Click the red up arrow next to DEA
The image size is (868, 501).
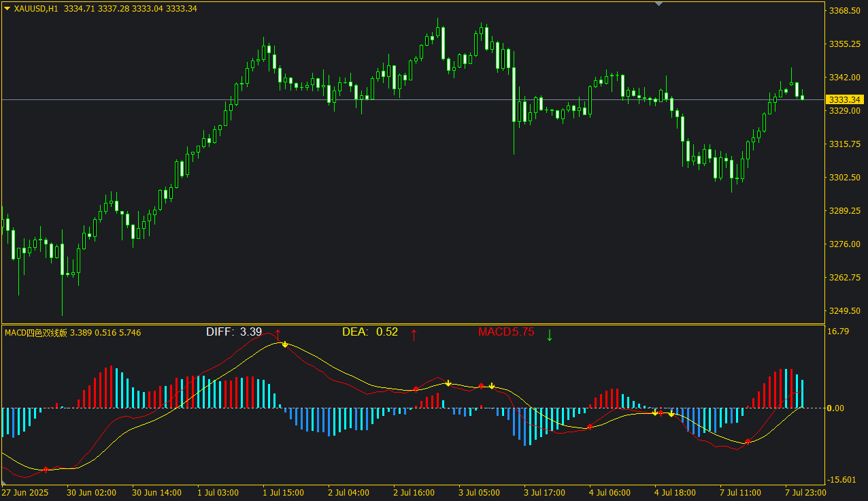coord(414,334)
